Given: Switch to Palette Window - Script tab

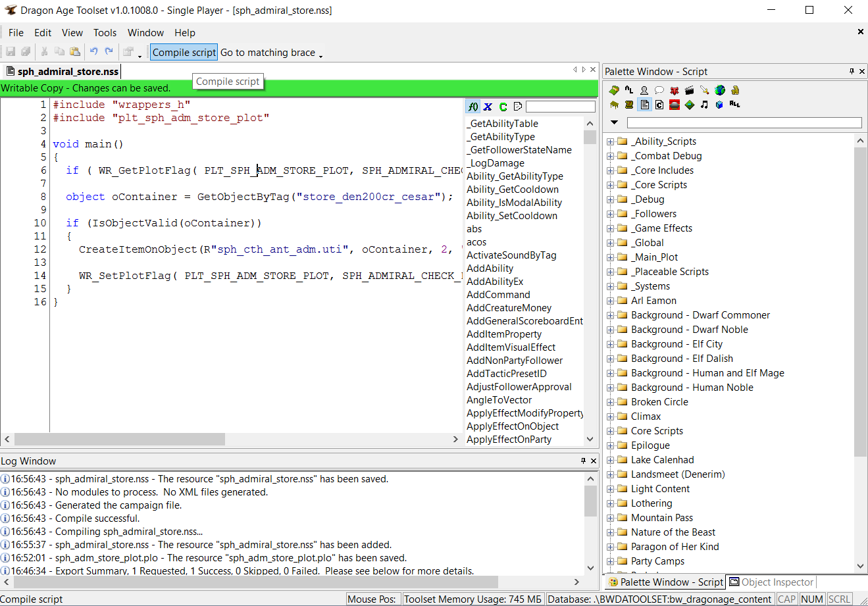Looking at the screenshot, I should click(x=665, y=582).
